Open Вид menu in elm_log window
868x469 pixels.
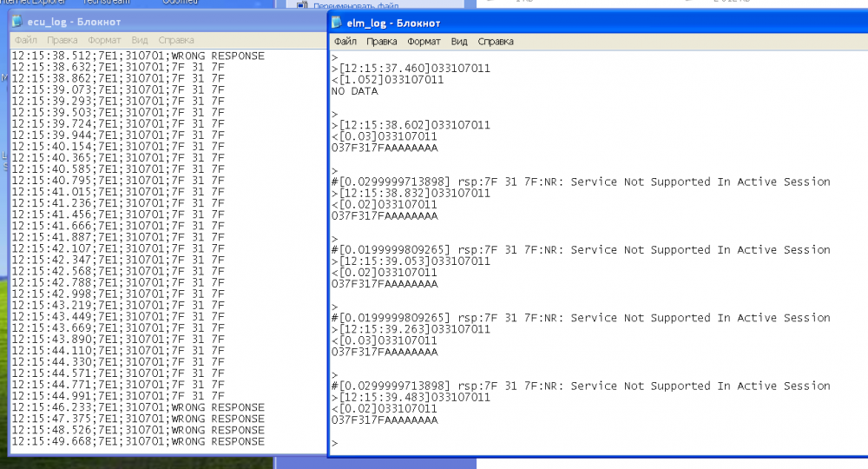click(x=459, y=42)
